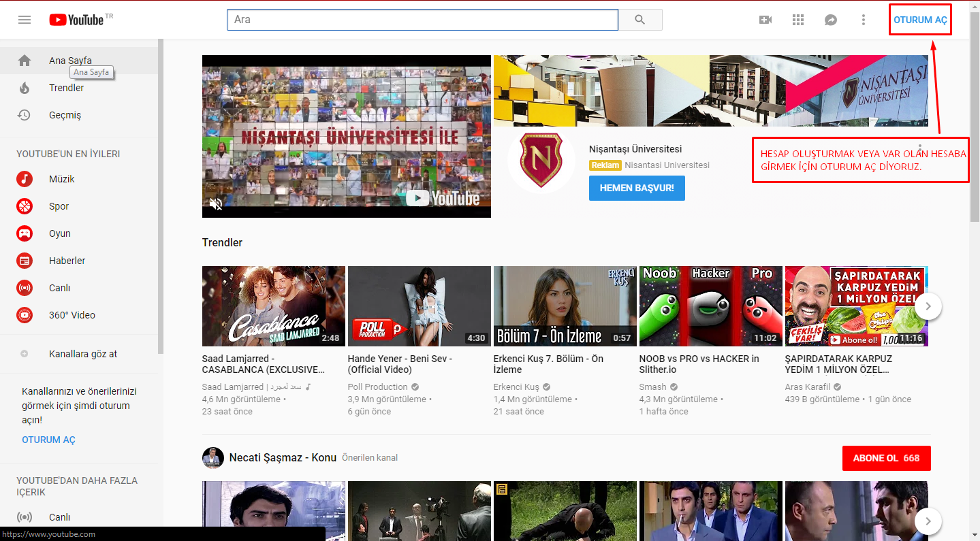The image size is (980, 541).
Task: Play the Casablanca video thumbnail
Action: [x=274, y=306]
